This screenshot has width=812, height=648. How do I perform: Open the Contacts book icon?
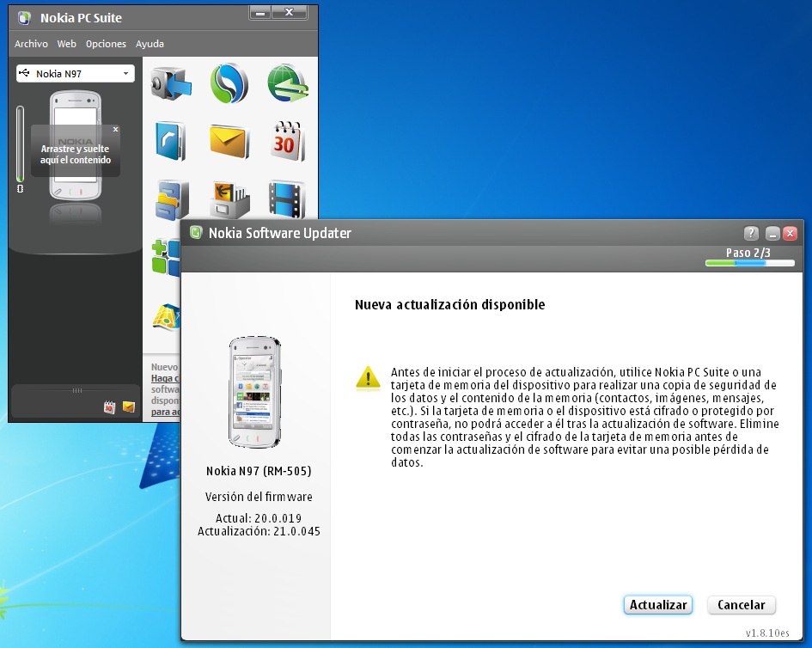[171, 140]
